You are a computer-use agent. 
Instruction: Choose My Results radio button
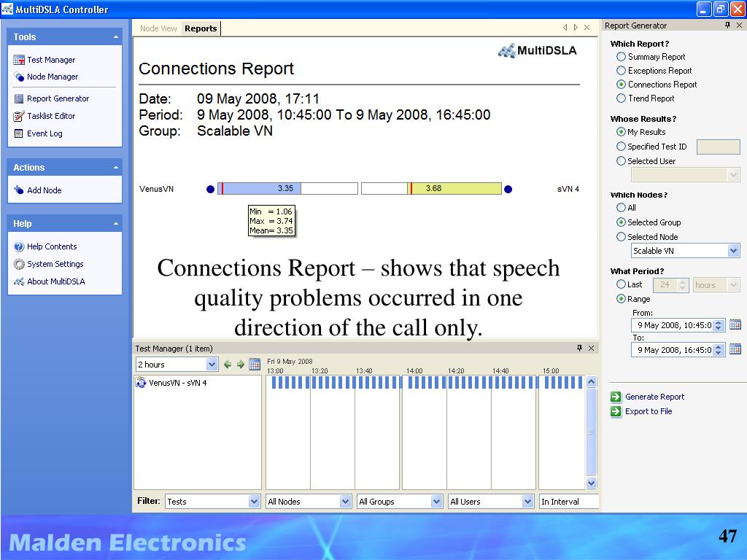click(x=621, y=131)
